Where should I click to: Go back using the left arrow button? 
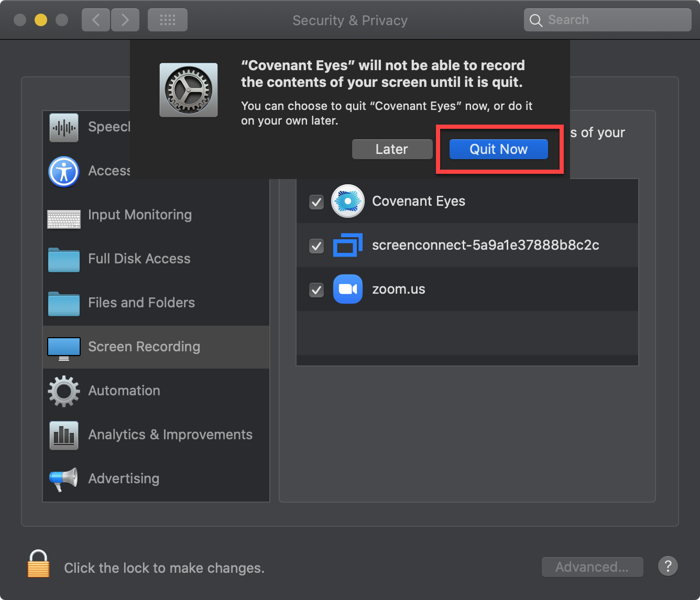click(96, 20)
